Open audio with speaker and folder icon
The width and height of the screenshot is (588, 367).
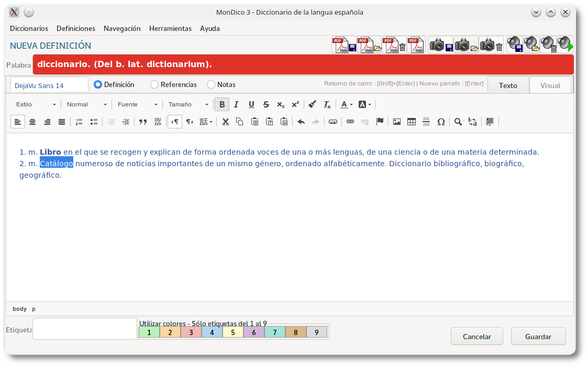click(x=532, y=45)
